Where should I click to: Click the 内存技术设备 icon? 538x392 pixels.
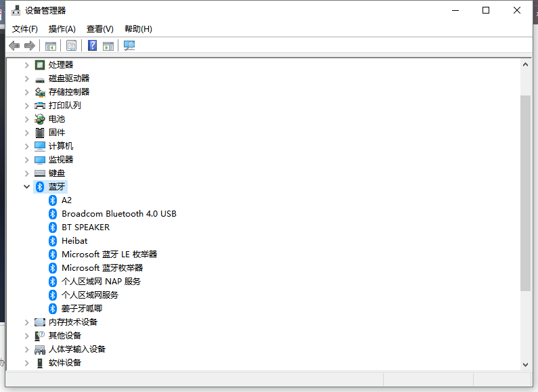(x=40, y=322)
